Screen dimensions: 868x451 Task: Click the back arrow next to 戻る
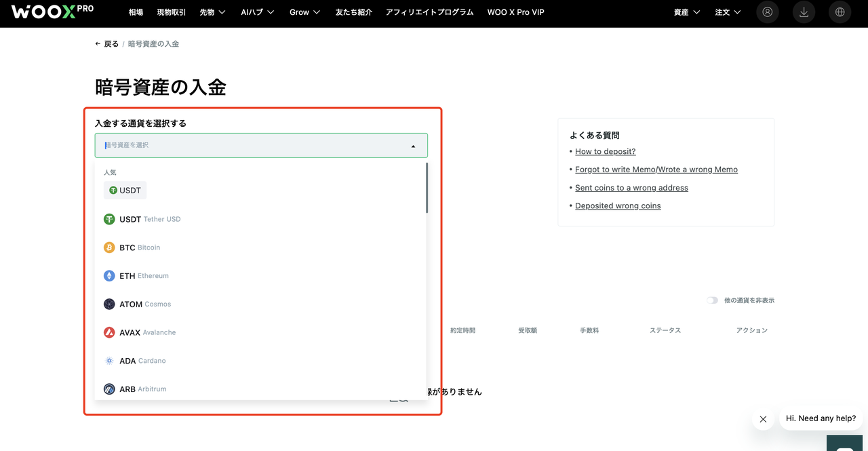click(98, 44)
